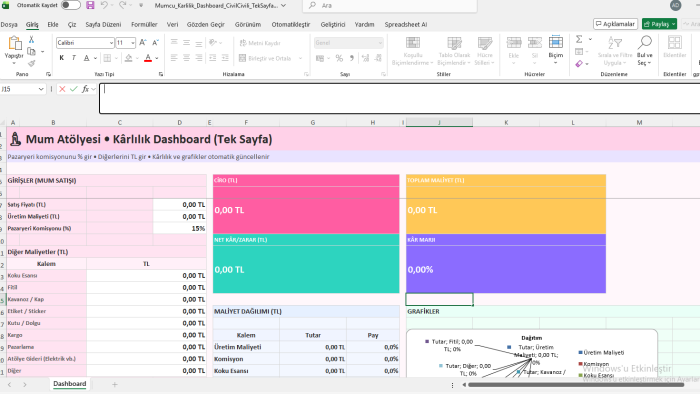Viewport: 700px width, 394px height.
Task: Expand Pano group dialog launcher
Action: pyautogui.click(x=48, y=74)
